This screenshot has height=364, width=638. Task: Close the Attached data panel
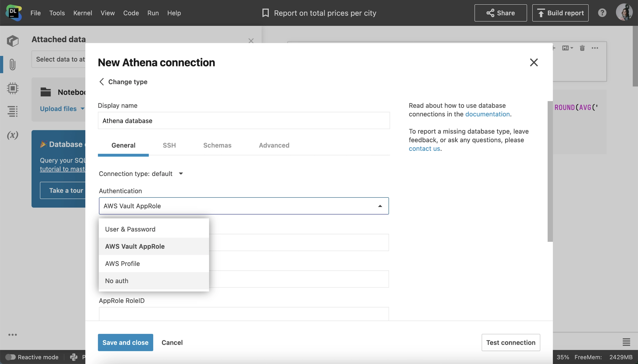click(251, 41)
